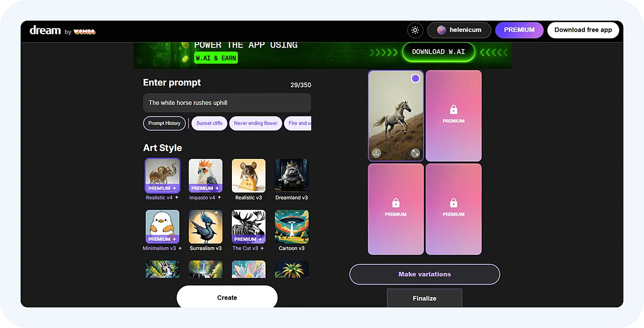Choose the Minimalism v3 art style

pos(162,230)
